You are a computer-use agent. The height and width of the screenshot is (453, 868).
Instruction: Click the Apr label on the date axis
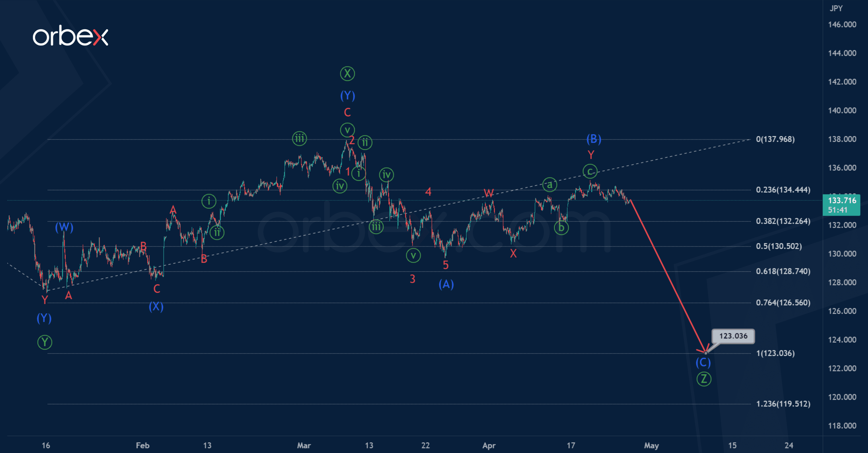pyautogui.click(x=489, y=446)
